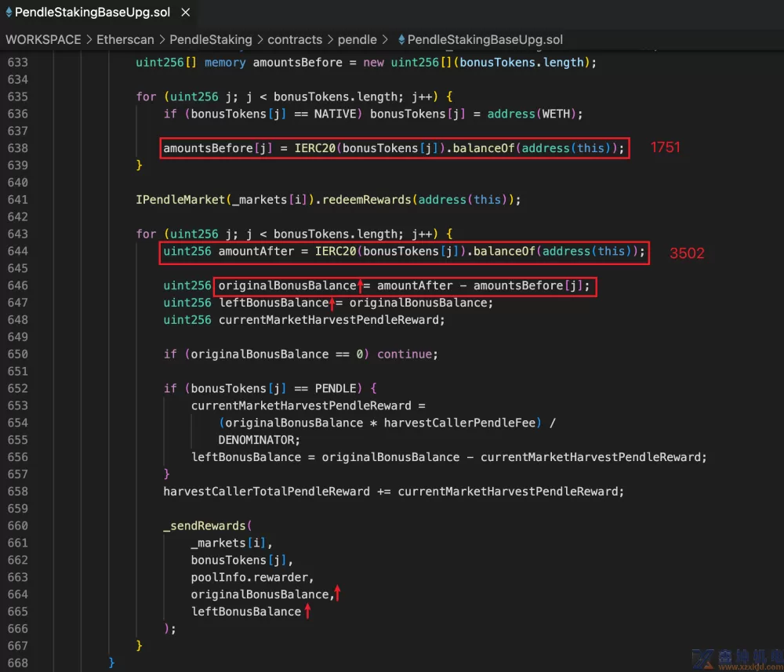Open Etherscan breadcrumb segment
The height and width of the screenshot is (672, 784).
click(x=125, y=39)
